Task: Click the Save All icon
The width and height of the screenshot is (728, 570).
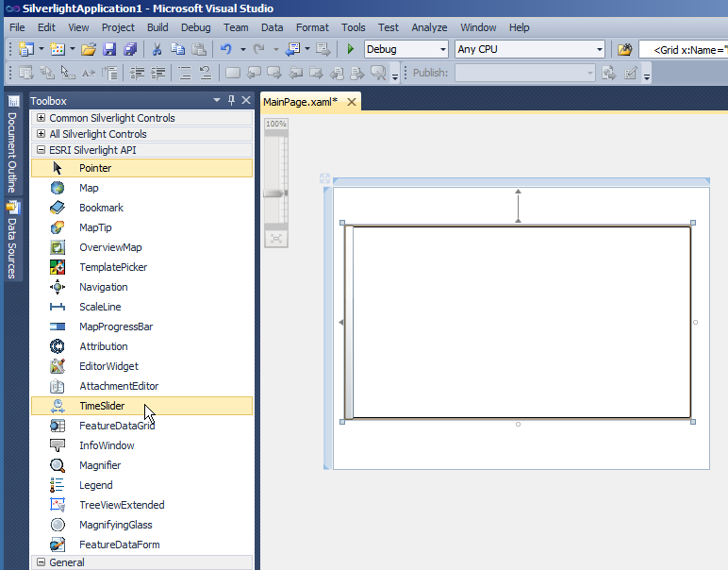Action: (x=130, y=49)
